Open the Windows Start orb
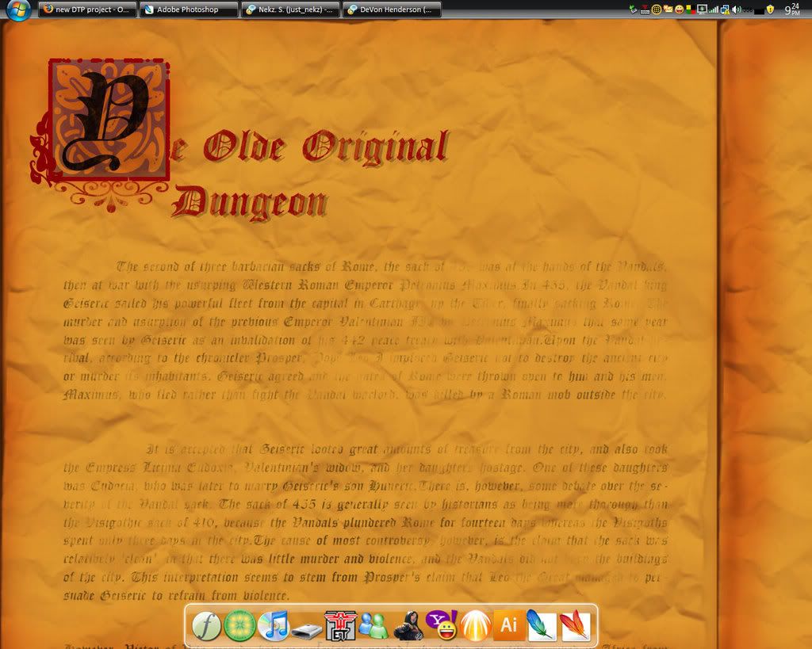The height and width of the screenshot is (649, 812). pos(17,10)
